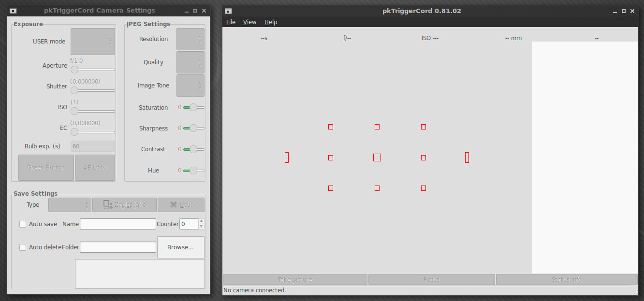Click the 'f/1.0' aperture value label
This screenshot has width=644, height=301.
(76, 61)
